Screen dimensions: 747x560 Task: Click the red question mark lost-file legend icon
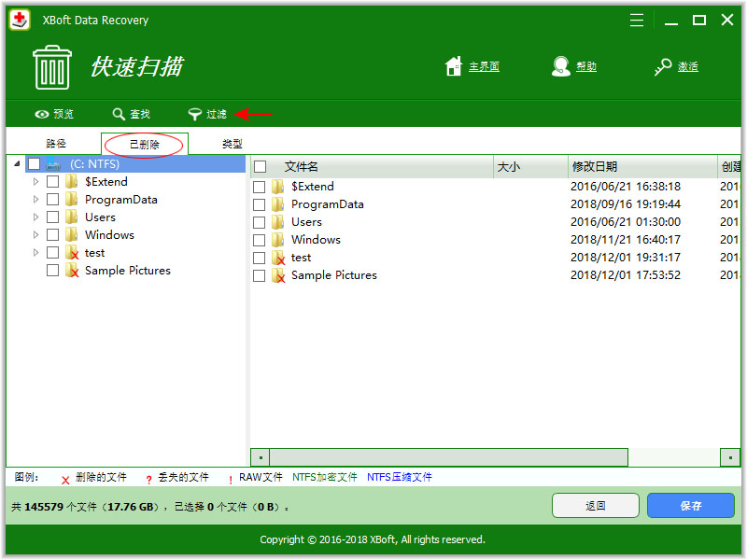coord(148,480)
